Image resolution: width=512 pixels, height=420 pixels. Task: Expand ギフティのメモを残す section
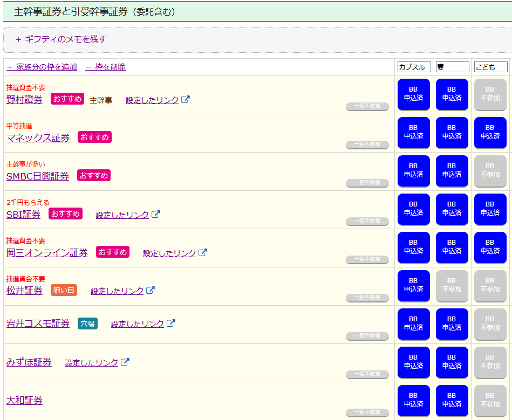point(61,39)
